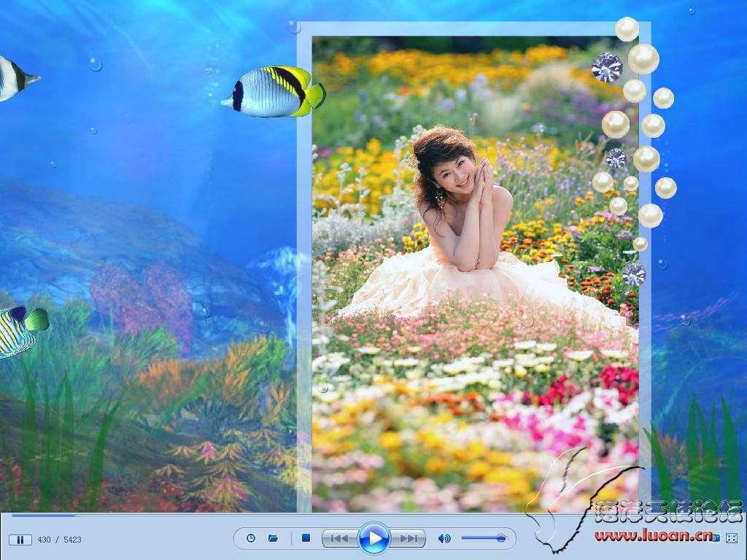The height and width of the screenshot is (560, 747).
Task: Toggle fullscreen mode icon
Action: 732,538
